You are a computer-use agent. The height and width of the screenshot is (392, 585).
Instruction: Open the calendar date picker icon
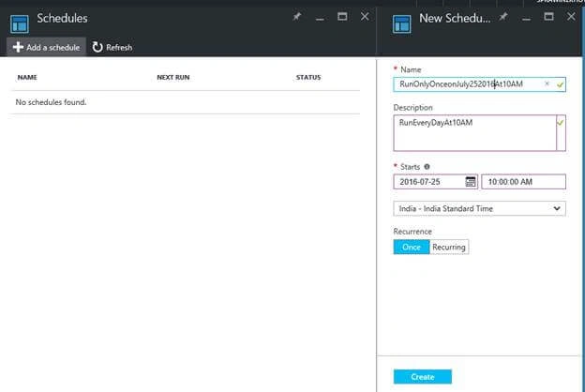471,181
